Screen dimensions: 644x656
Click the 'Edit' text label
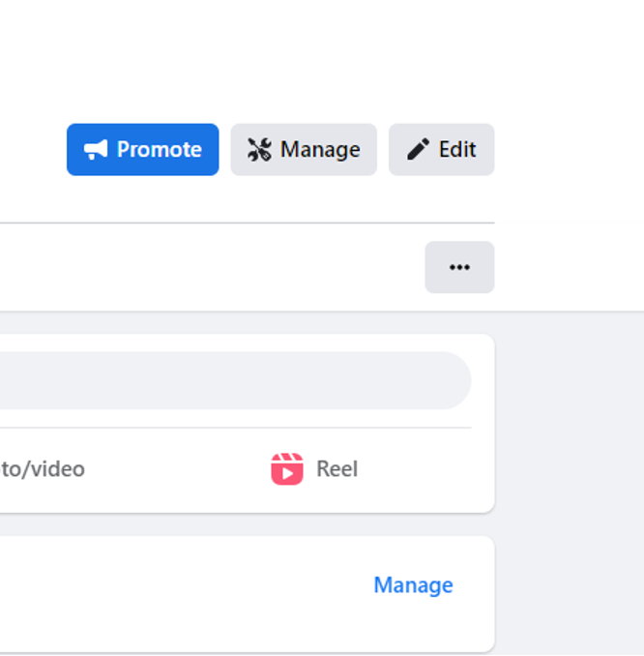point(457,150)
